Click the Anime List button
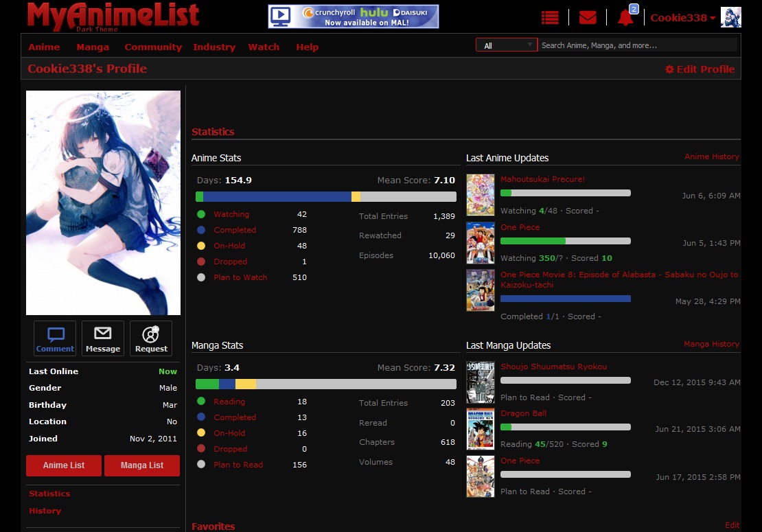762x532 pixels. (x=63, y=465)
